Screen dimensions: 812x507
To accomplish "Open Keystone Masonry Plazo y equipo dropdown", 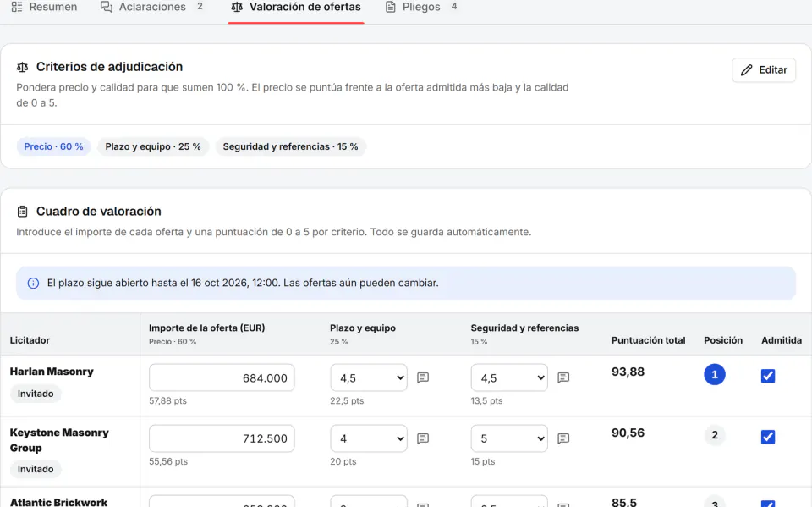I will 369,438.
